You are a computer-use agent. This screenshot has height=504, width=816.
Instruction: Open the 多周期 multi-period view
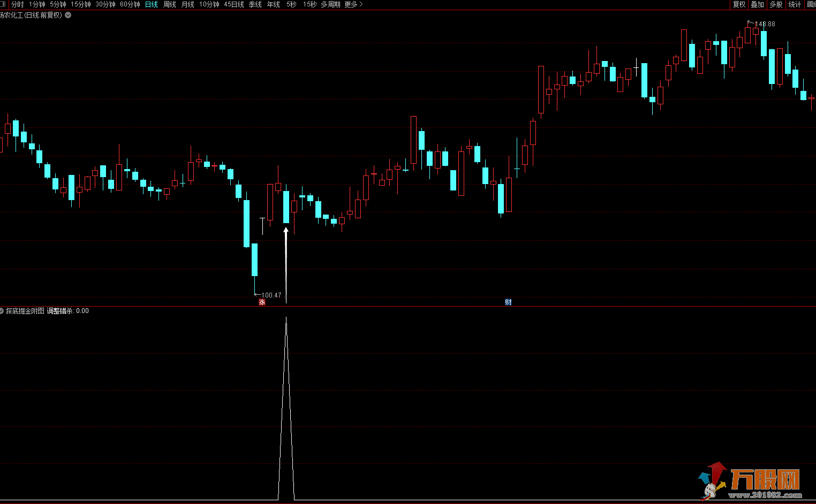pos(331,4)
